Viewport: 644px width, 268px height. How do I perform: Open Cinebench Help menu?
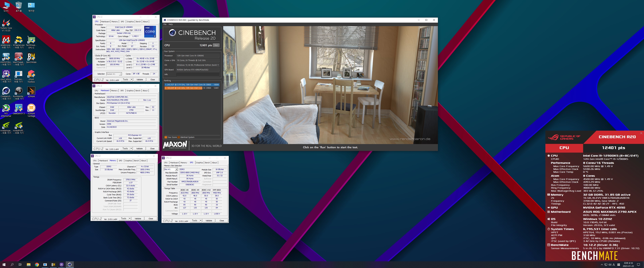171,24
